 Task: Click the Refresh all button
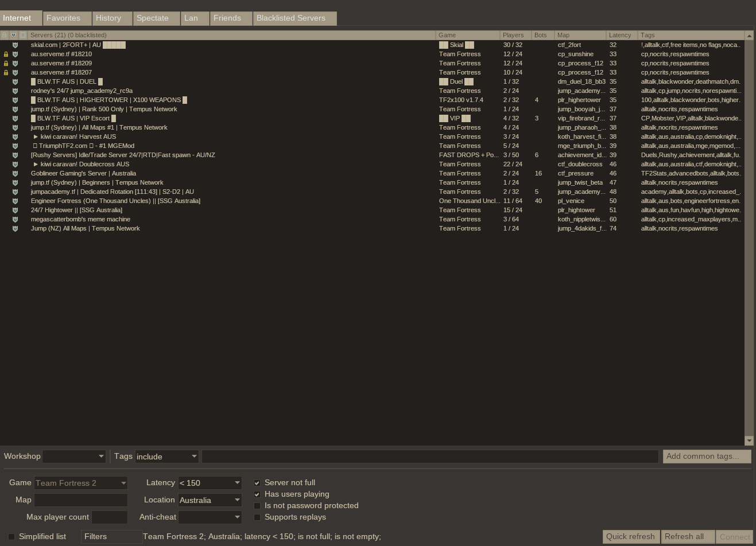[x=688, y=537]
